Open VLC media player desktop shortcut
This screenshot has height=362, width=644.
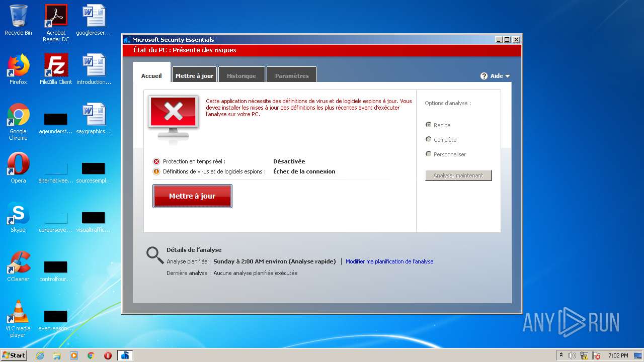click(x=18, y=319)
